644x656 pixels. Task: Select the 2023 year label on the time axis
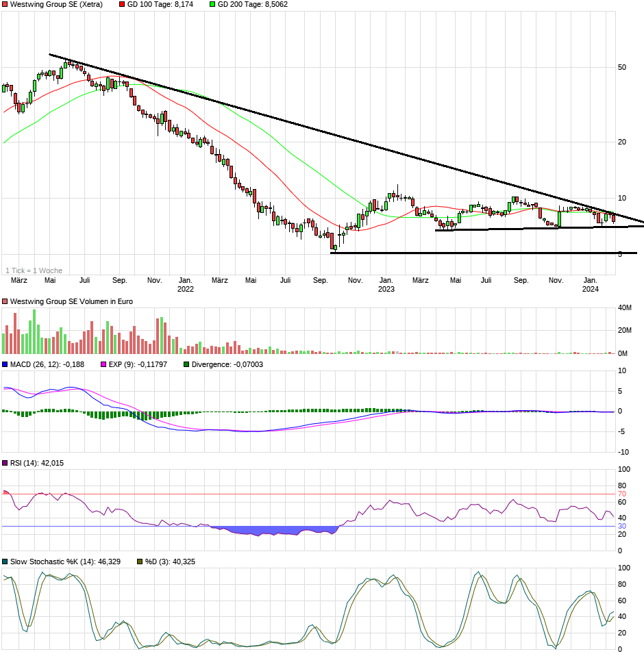click(386, 289)
